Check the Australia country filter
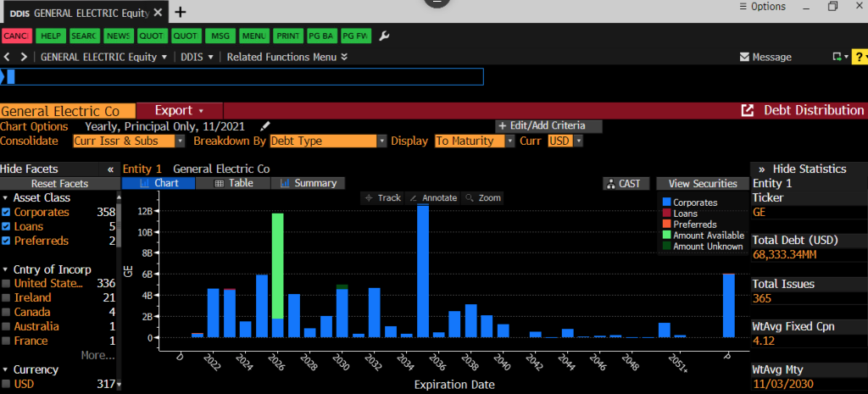Viewport: 868px width, 394px height. click(x=6, y=327)
